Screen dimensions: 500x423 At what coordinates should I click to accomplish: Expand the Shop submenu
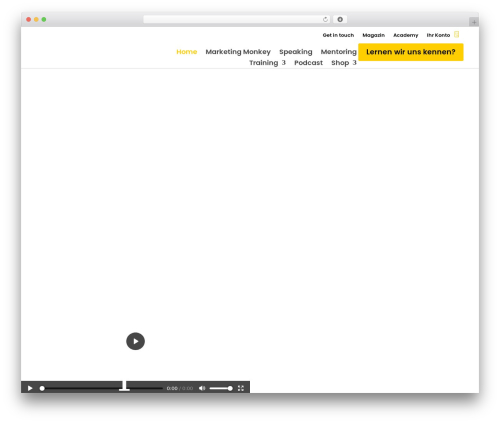344,63
